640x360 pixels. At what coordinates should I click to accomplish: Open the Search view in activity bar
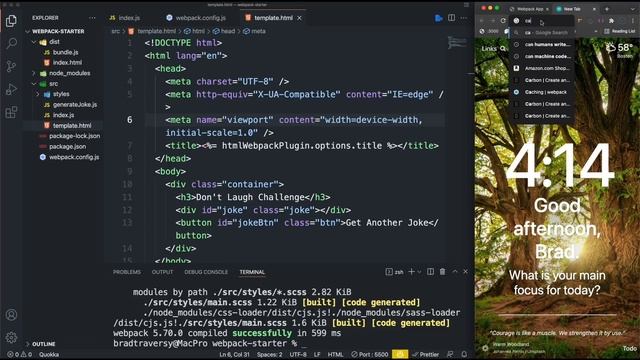coord(11,43)
